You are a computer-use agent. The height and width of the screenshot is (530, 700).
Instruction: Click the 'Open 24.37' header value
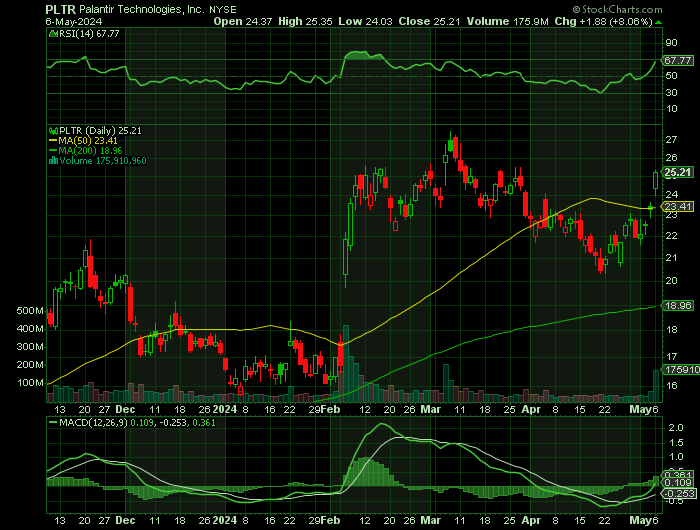(x=242, y=21)
